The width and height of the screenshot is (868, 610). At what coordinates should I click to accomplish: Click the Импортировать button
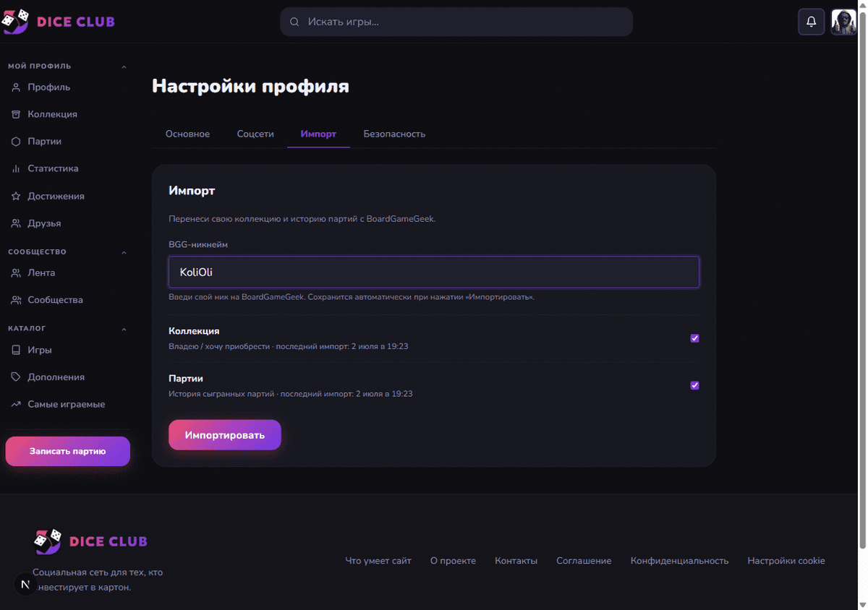(x=225, y=435)
